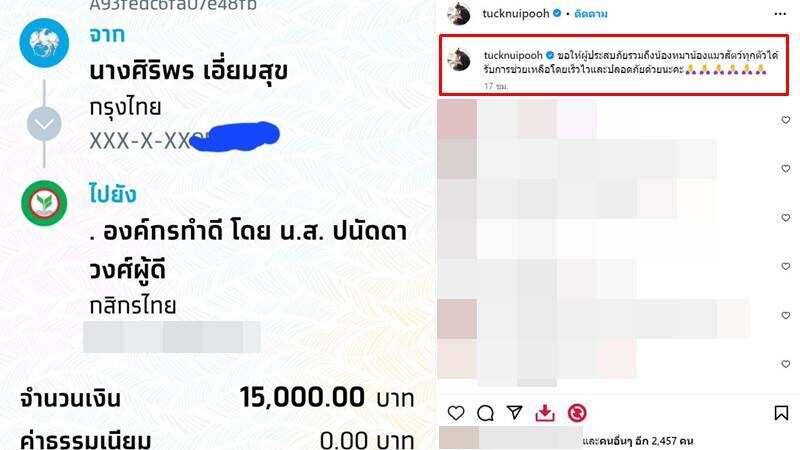Click tucknuipooh avatar beside the caption
Viewport: 800px width, 450px height.
coord(459,60)
